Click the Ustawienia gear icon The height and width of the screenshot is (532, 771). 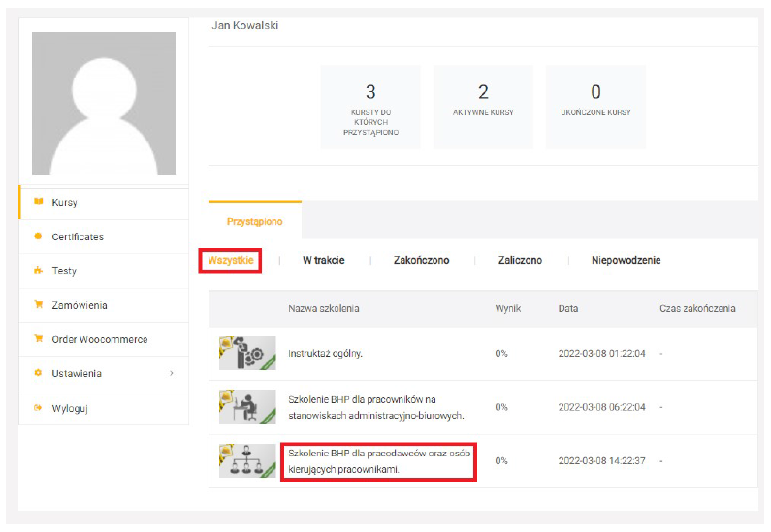[x=39, y=373]
